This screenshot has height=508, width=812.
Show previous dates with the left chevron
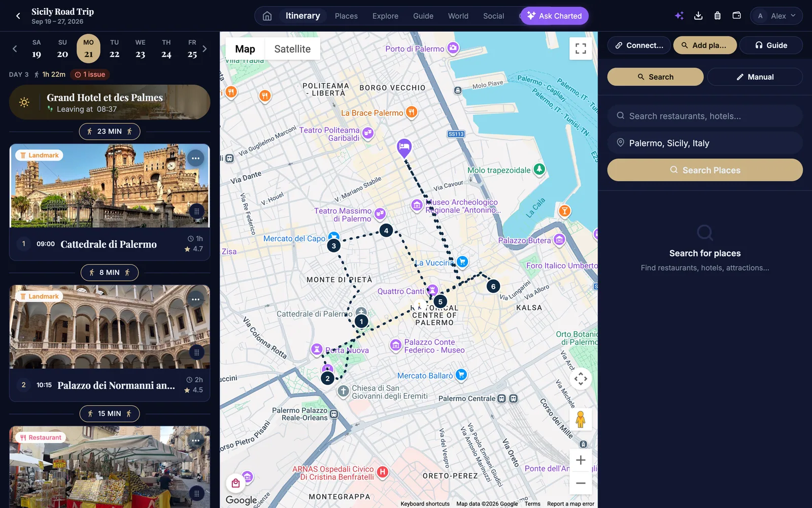click(15, 49)
